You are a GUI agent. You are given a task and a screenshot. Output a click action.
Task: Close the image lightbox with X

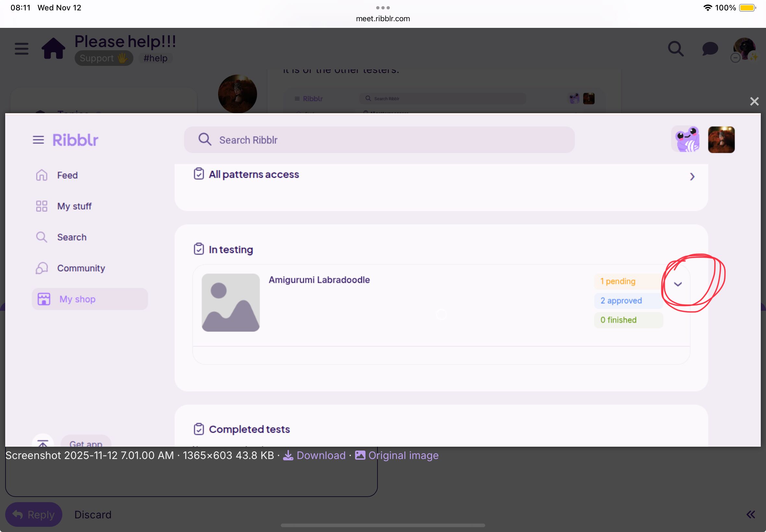point(754,101)
